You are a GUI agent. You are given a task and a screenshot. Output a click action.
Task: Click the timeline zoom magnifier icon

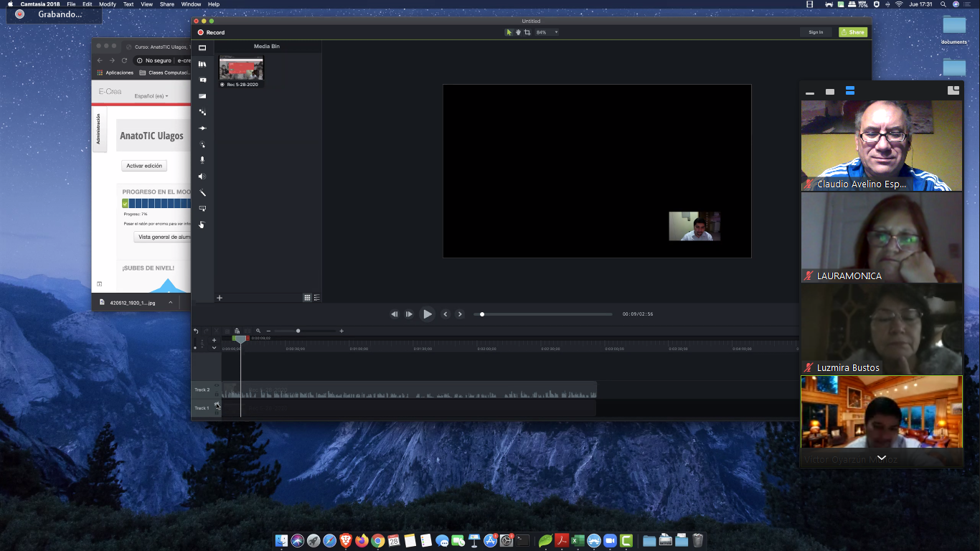258,331
